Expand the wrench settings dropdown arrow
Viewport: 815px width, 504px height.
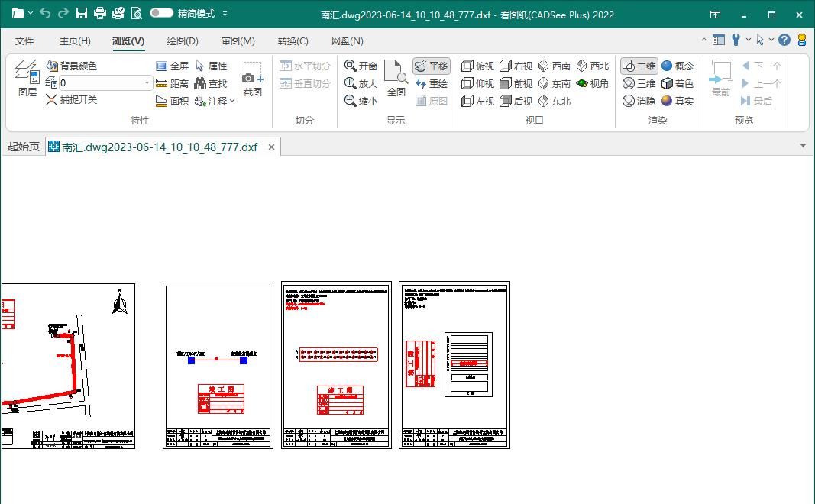coord(748,40)
